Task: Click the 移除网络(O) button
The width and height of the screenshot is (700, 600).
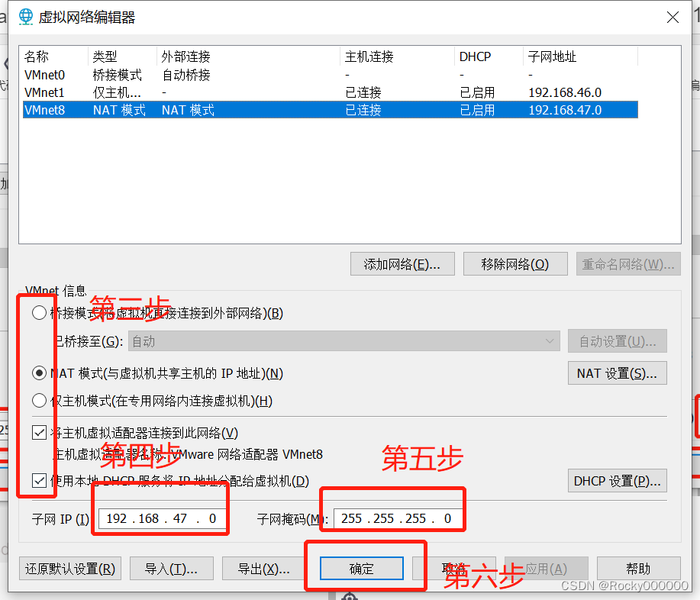Action: pos(515,264)
